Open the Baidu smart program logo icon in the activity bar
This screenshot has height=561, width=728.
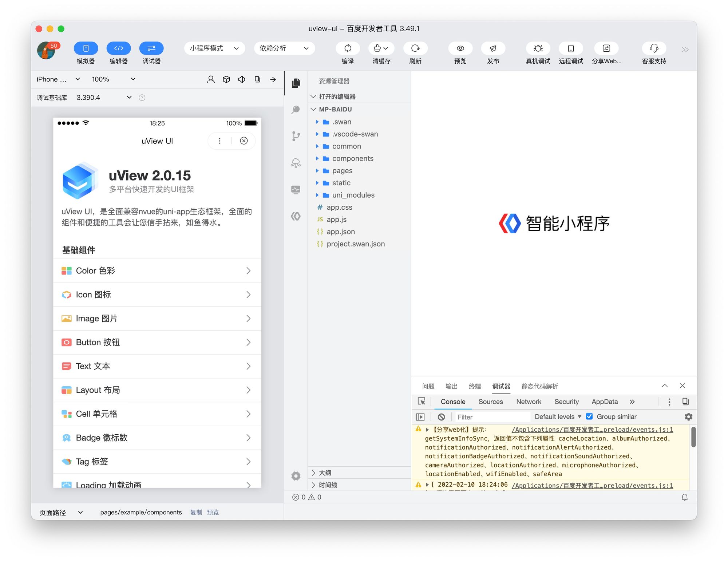click(x=296, y=216)
